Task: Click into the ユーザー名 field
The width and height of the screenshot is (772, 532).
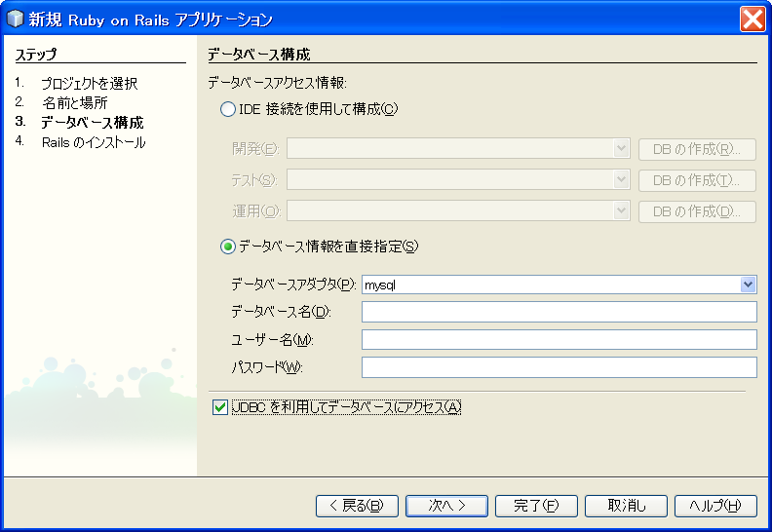Action: [x=560, y=340]
